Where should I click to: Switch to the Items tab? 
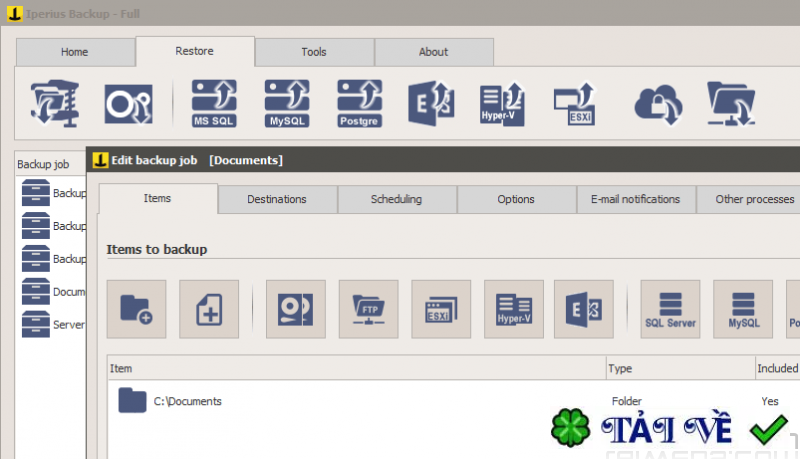click(x=158, y=198)
